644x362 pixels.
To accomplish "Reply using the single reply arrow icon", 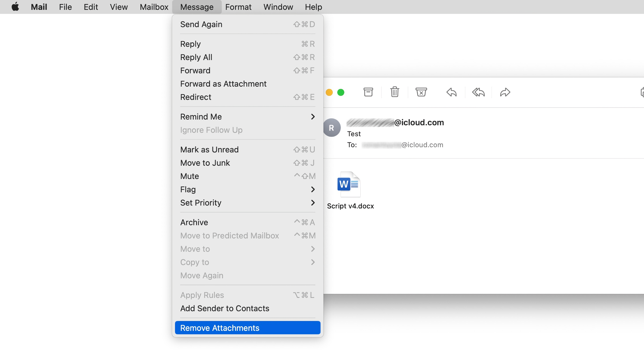I will point(451,92).
